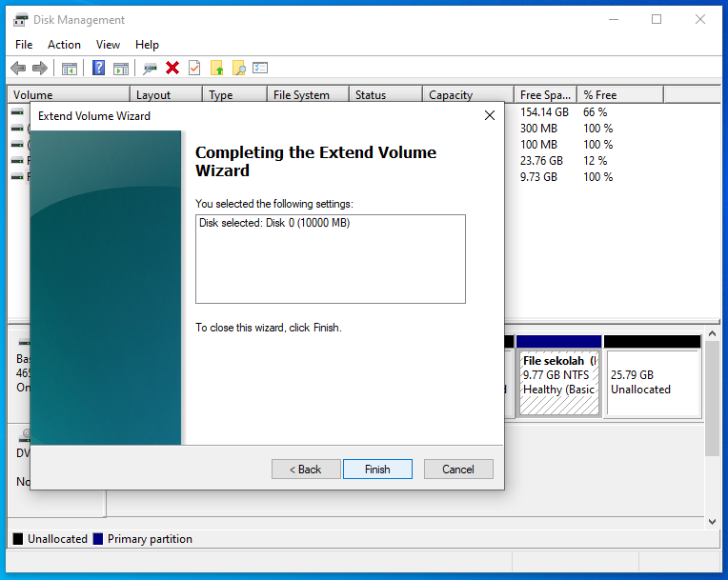Click the Connect drive icon in toolbar
Image resolution: width=728 pixels, height=580 pixels.
pos(150,68)
